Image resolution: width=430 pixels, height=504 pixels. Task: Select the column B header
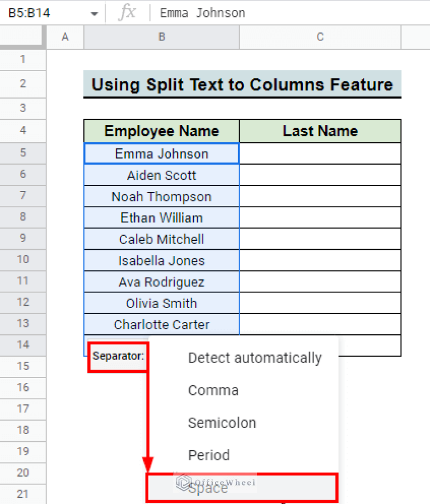coord(161,37)
